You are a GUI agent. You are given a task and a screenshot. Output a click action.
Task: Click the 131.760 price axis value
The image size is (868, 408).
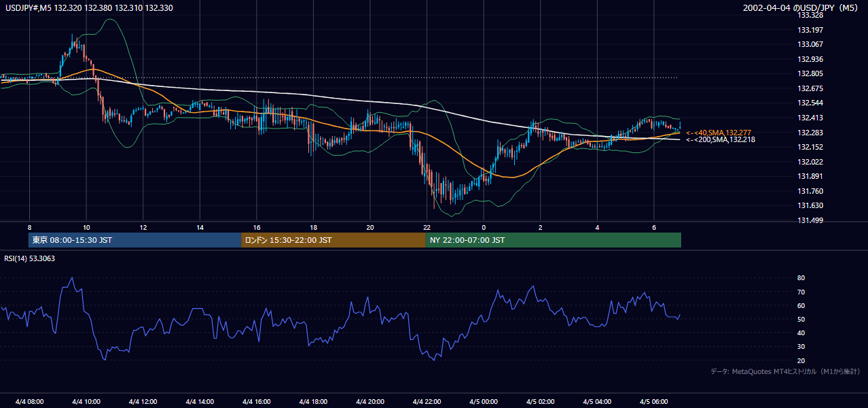click(810, 191)
